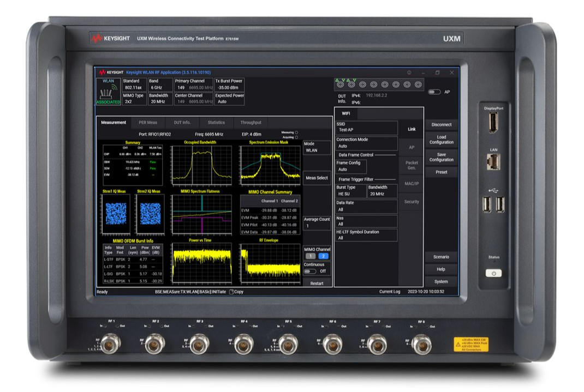Toggle the Continuous measurement switch
The width and height of the screenshot is (584, 392).
[309, 272]
